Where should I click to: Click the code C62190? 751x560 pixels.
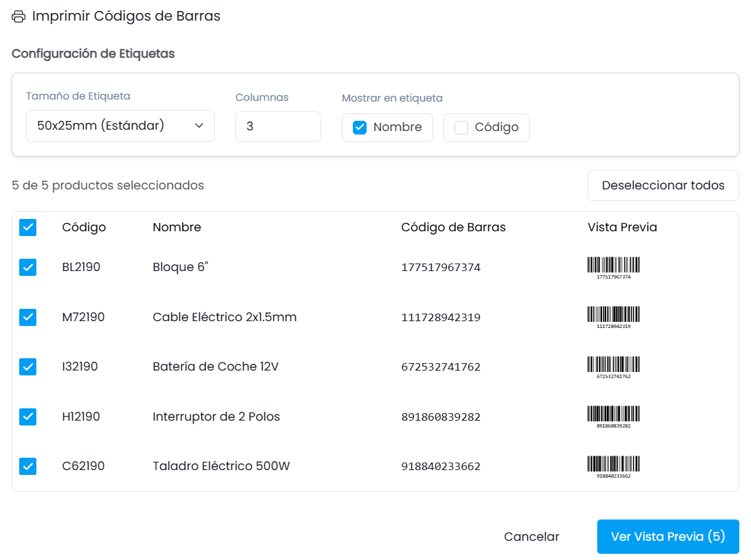click(x=83, y=466)
